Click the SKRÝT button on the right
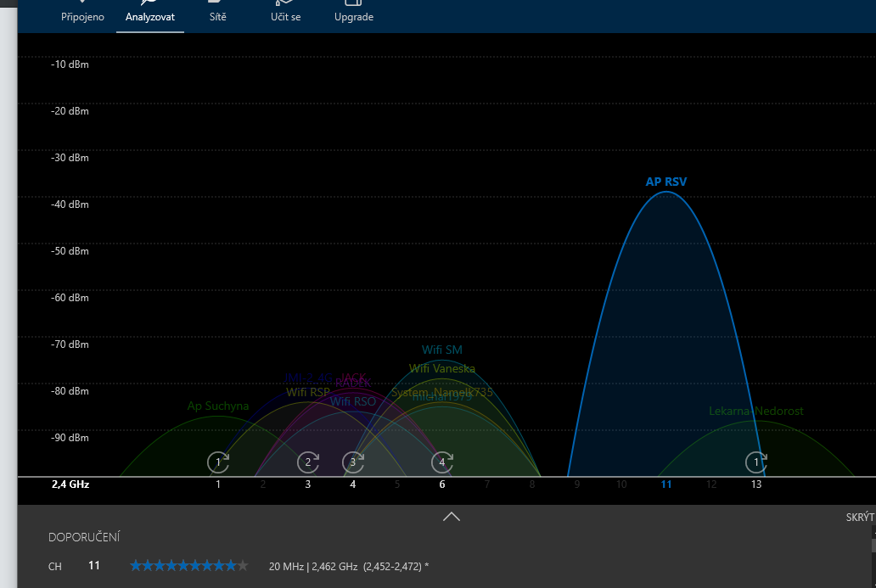This screenshot has height=588, width=876. coord(859,518)
